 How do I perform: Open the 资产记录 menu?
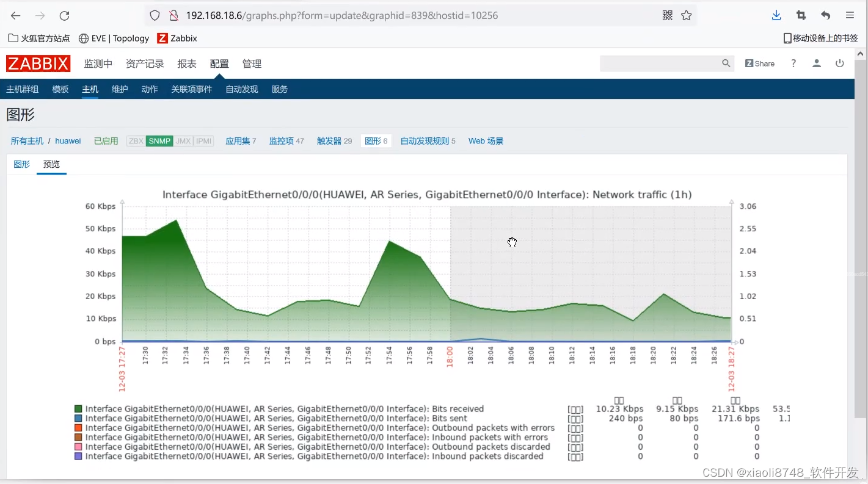pos(145,63)
